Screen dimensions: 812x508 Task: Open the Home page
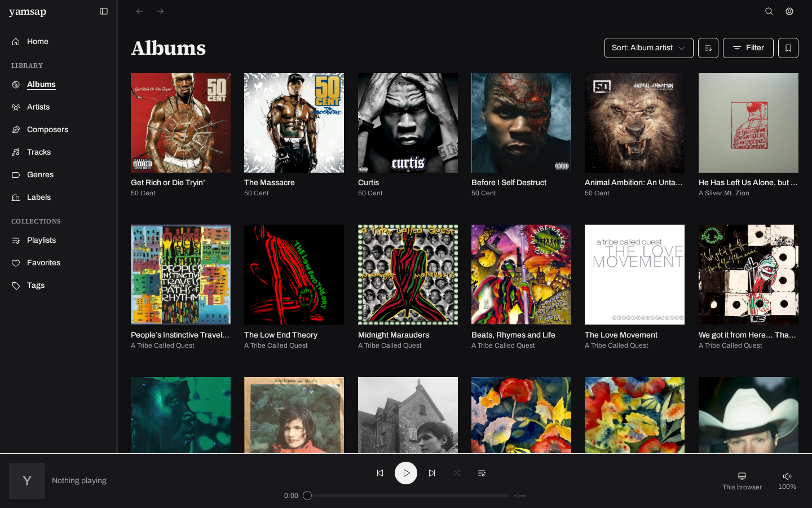(x=38, y=42)
